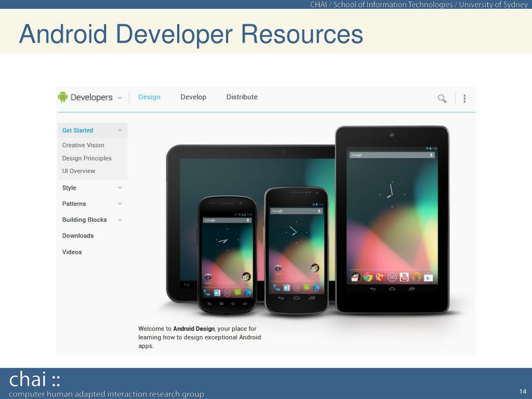
Task: Expand the Patterns section chevron
Action: click(x=120, y=203)
